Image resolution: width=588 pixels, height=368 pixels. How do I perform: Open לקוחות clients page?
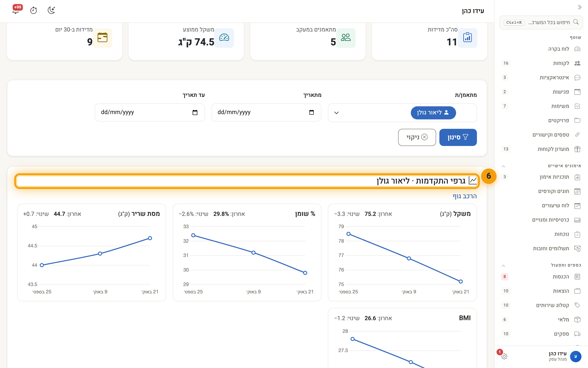pos(541,63)
